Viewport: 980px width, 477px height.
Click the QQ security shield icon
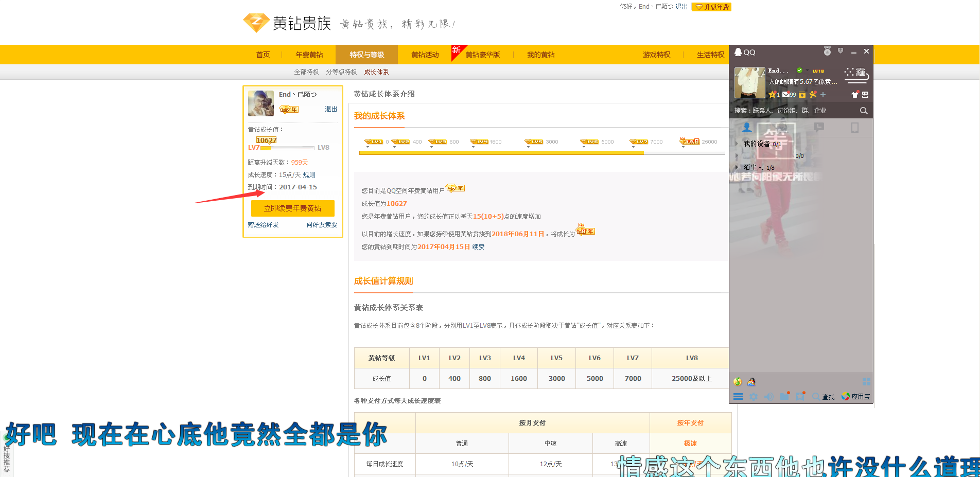(x=841, y=51)
